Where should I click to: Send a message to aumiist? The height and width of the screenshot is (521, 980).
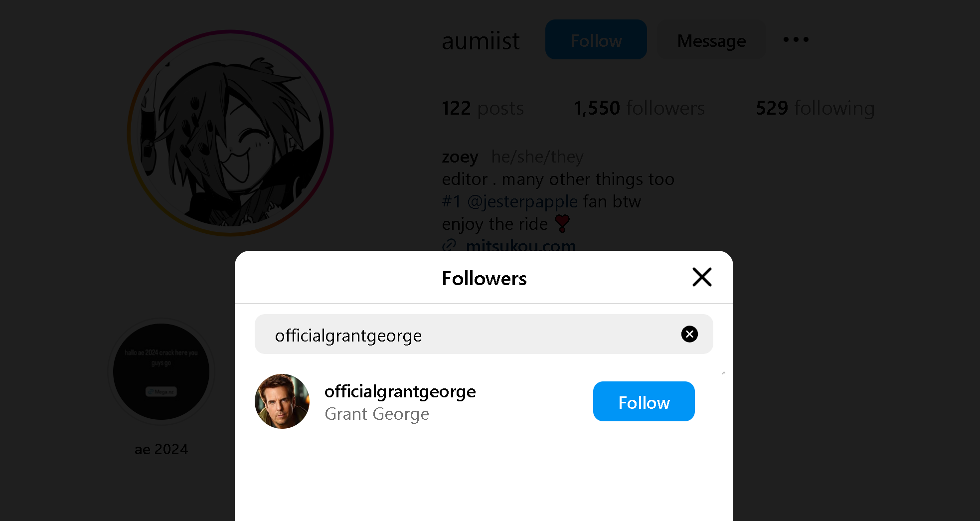tap(711, 39)
